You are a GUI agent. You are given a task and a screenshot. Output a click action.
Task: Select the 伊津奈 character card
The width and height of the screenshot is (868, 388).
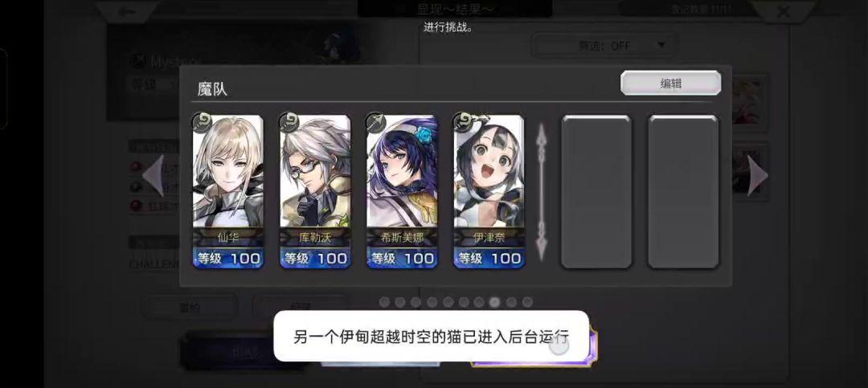coord(489,191)
